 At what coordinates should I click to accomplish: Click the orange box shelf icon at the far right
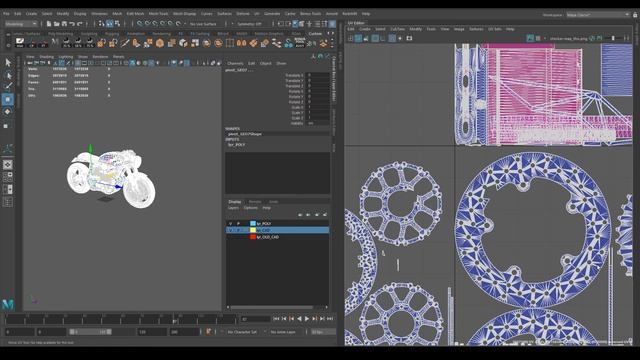point(323,43)
